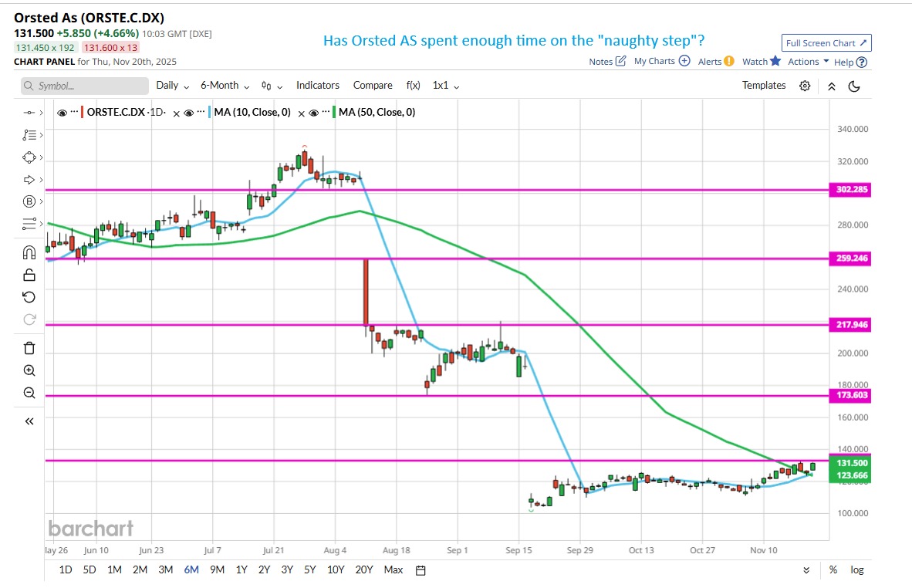
Task: Open the Templates link
Action: point(764,86)
